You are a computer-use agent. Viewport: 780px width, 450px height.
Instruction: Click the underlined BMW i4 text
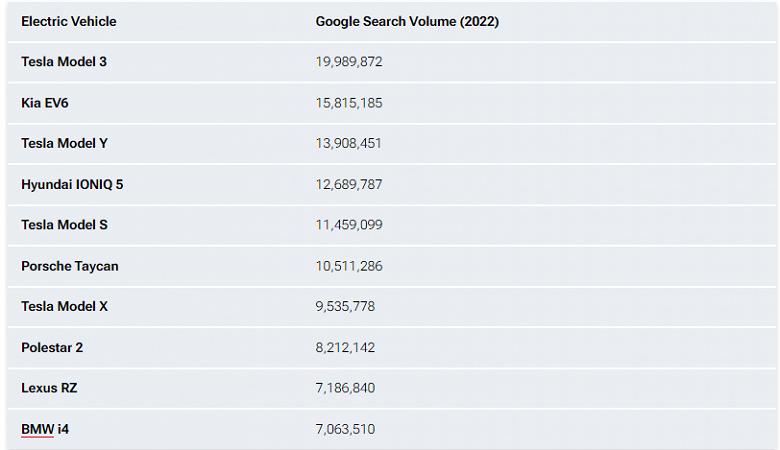[45, 429]
